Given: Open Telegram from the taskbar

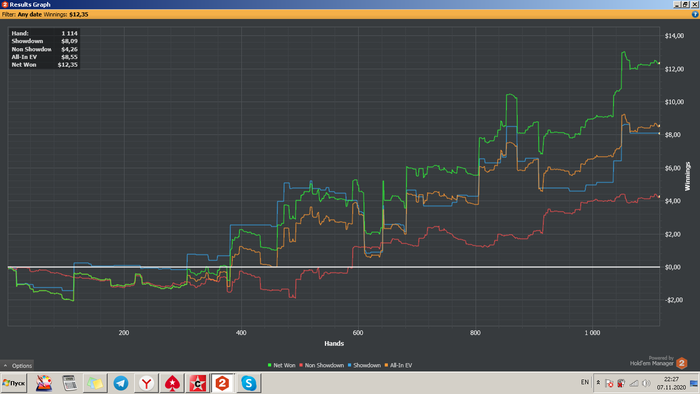Looking at the screenshot, I should pyautogui.click(x=121, y=383).
